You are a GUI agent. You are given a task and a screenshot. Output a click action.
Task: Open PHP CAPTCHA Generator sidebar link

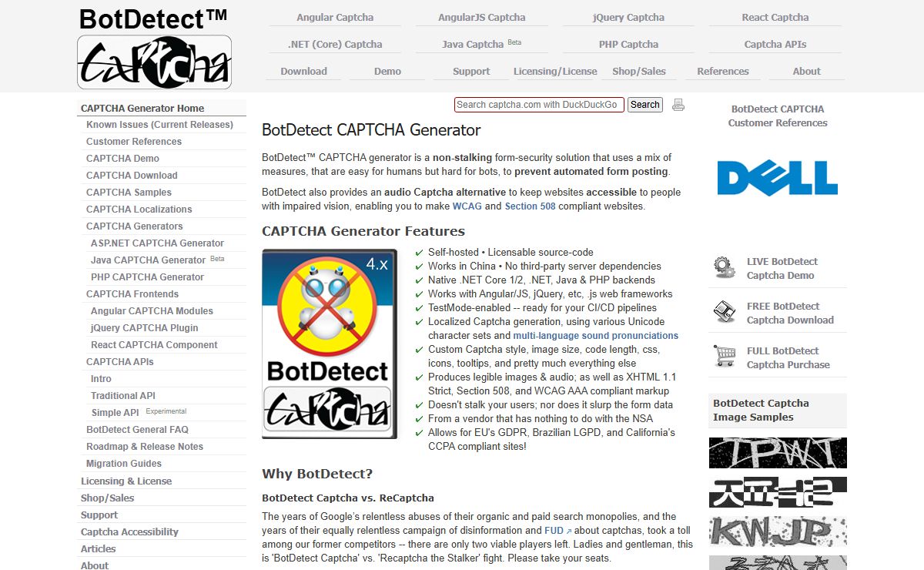click(147, 277)
